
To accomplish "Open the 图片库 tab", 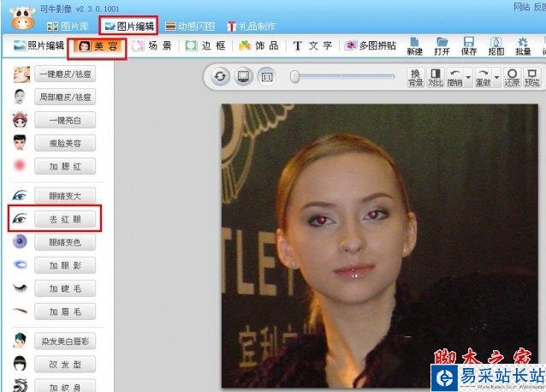I will coord(68,27).
